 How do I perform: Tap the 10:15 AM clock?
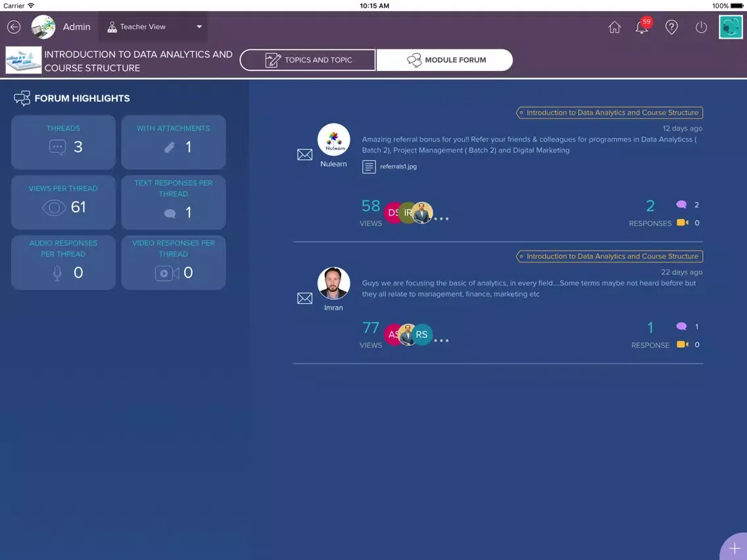374,6
